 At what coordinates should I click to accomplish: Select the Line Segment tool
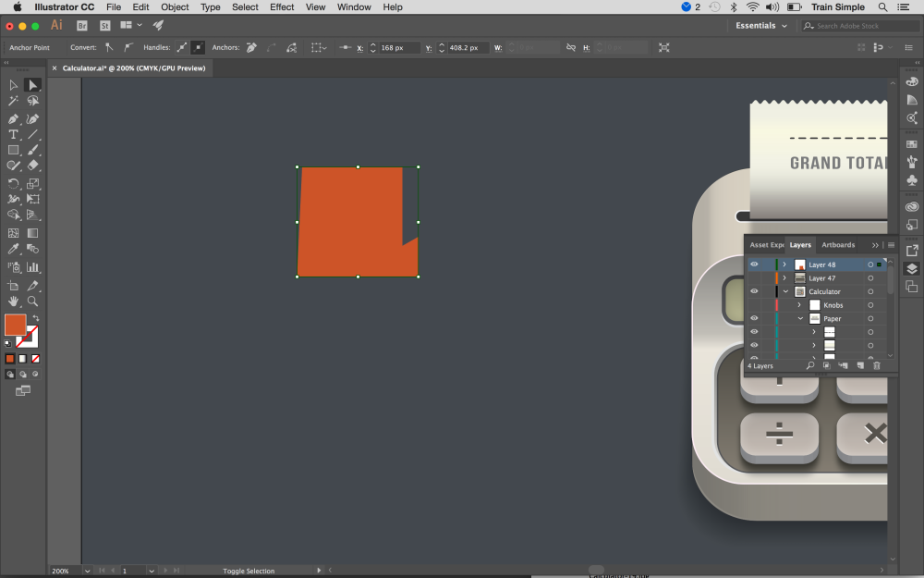pyautogui.click(x=33, y=134)
